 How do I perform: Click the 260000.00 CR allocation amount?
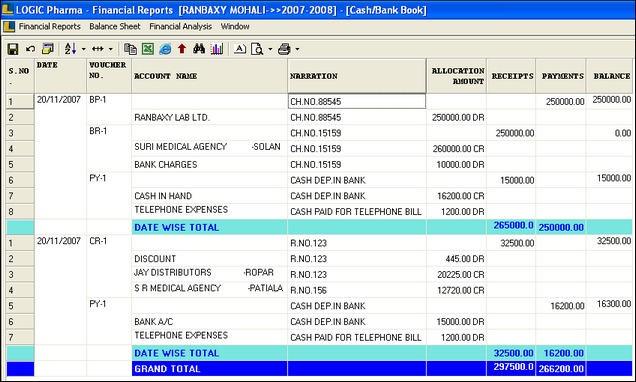(458, 149)
